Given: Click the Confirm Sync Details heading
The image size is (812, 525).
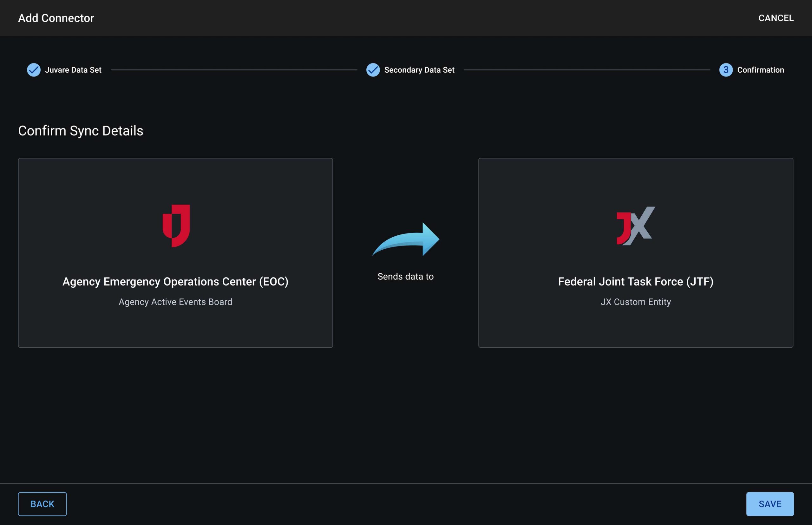Looking at the screenshot, I should tap(81, 131).
